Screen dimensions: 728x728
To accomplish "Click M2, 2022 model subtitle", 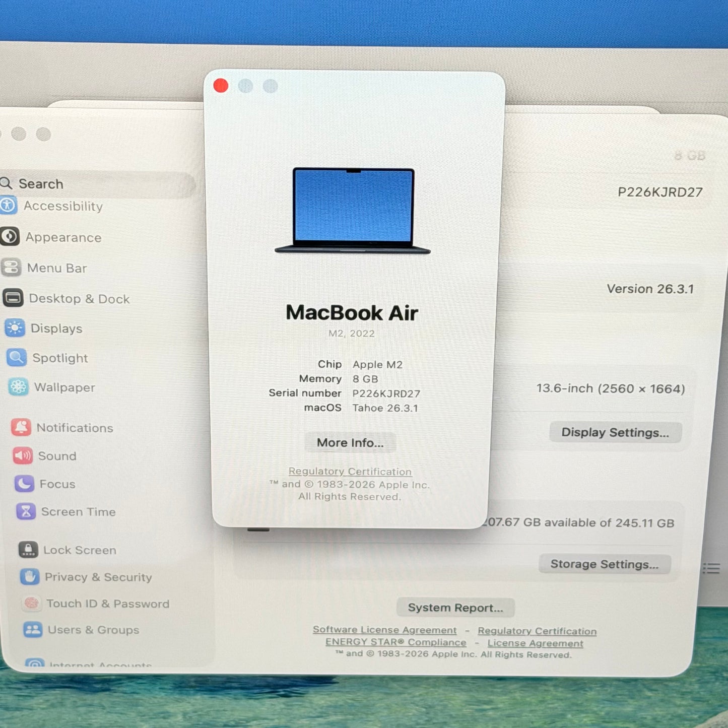I will [x=352, y=334].
